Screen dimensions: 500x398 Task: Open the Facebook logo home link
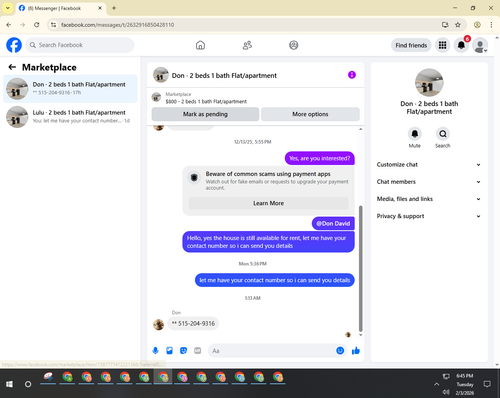point(14,45)
